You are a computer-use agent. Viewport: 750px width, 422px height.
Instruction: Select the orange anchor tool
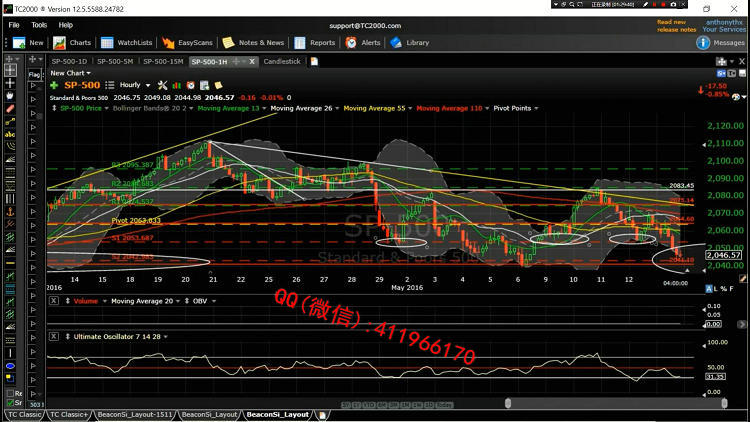10,211
